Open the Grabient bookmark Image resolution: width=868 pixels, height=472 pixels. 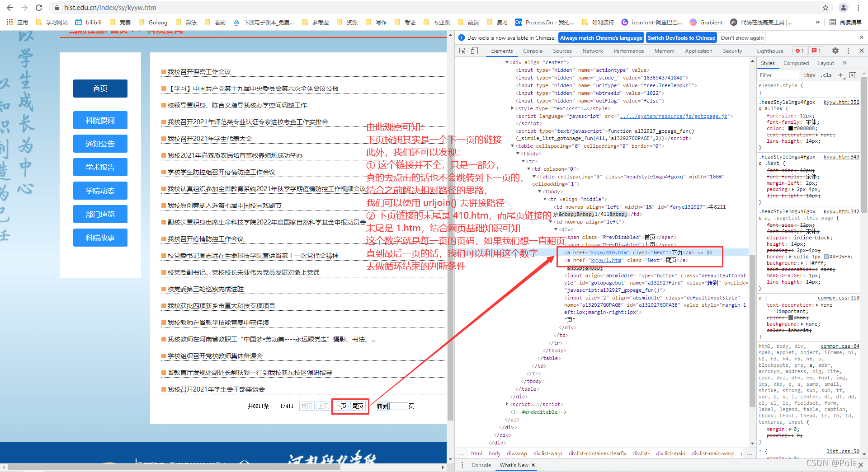(x=706, y=22)
